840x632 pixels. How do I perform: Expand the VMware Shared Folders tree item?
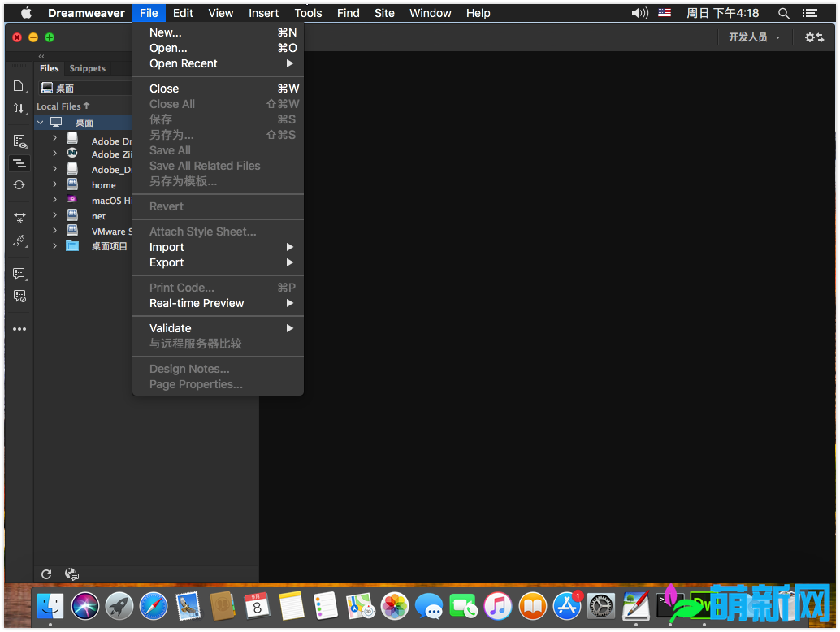(x=54, y=231)
